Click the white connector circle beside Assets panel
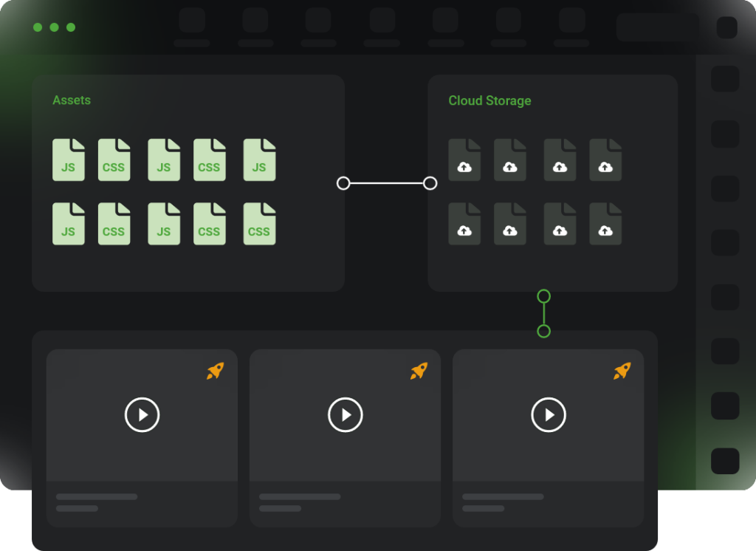Viewport: 756px width, 551px height. coord(342,182)
